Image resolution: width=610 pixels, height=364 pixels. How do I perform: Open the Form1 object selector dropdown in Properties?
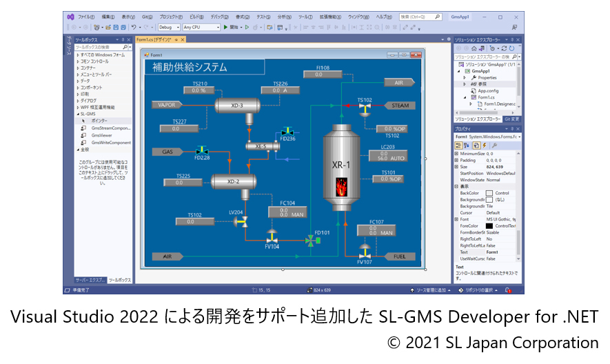click(x=519, y=137)
